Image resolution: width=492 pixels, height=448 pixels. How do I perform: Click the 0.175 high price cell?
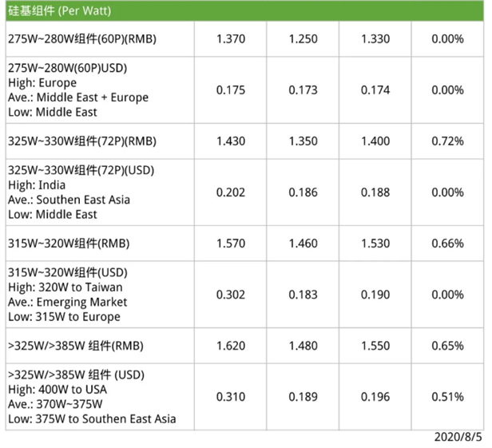tap(230, 90)
